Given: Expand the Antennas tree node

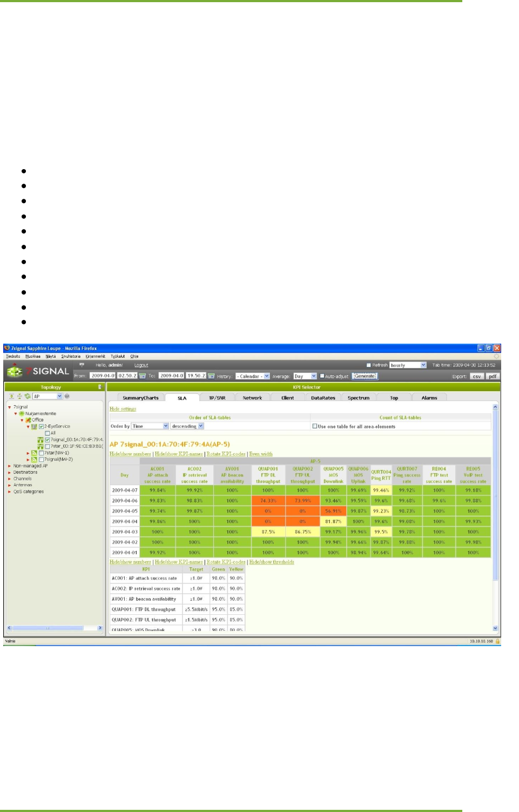Looking at the screenshot, I should [x=9, y=485].
